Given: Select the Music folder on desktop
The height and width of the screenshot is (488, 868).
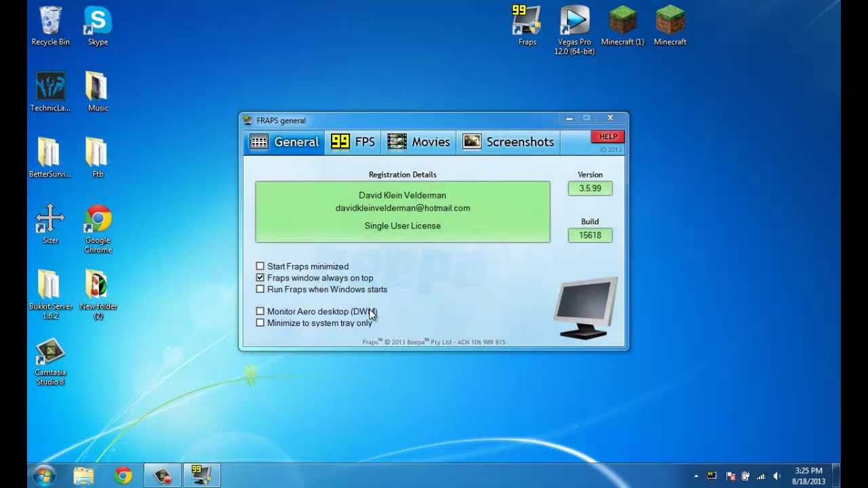Looking at the screenshot, I should tap(98, 92).
